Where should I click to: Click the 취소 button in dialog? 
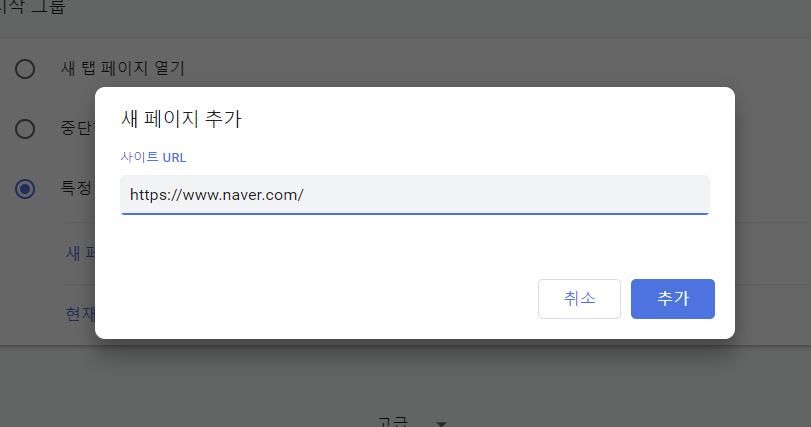pyautogui.click(x=579, y=299)
